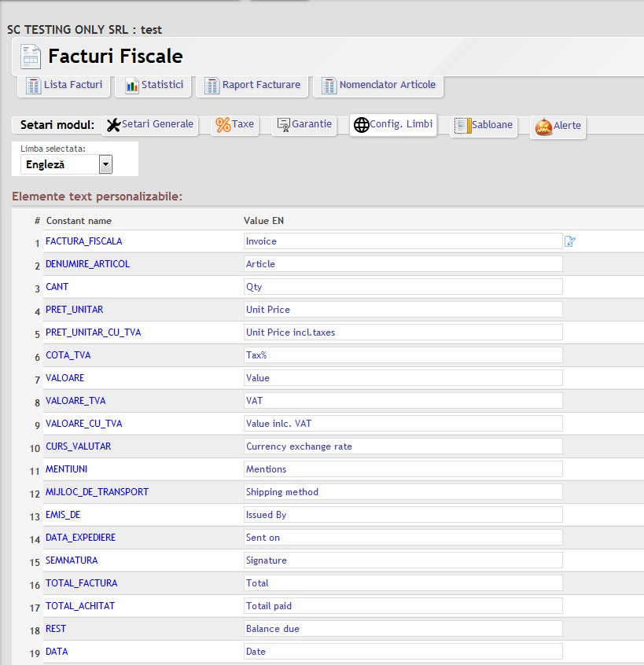Click the Garantie certificate icon

[283, 125]
